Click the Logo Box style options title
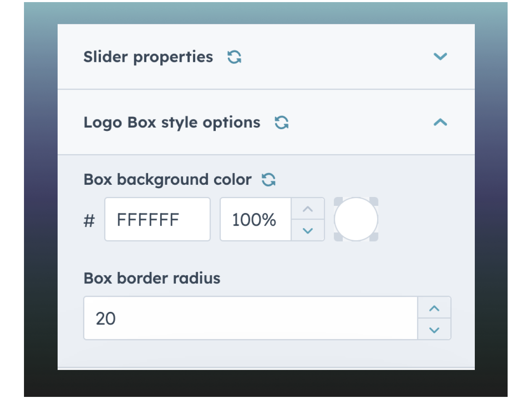 [x=172, y=122]
